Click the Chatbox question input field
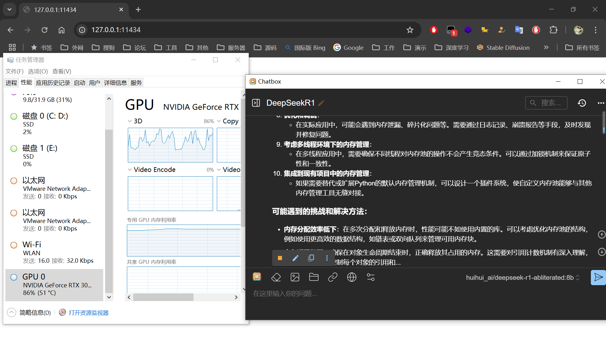Image resolution: width=606 pixels, height=364 pixels. (x=410, y=294)
